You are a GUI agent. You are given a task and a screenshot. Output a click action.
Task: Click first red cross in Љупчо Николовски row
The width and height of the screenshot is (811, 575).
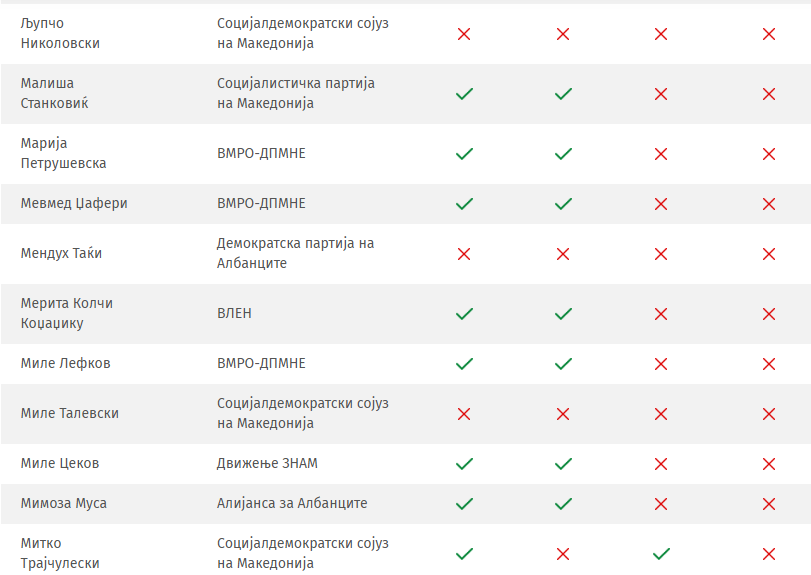[464, 34]
